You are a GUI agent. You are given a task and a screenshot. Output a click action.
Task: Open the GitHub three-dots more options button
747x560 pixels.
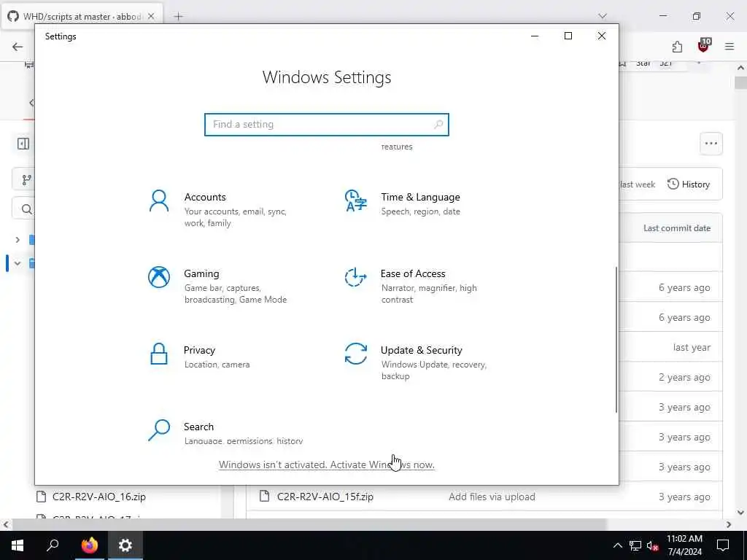[711, 144]
